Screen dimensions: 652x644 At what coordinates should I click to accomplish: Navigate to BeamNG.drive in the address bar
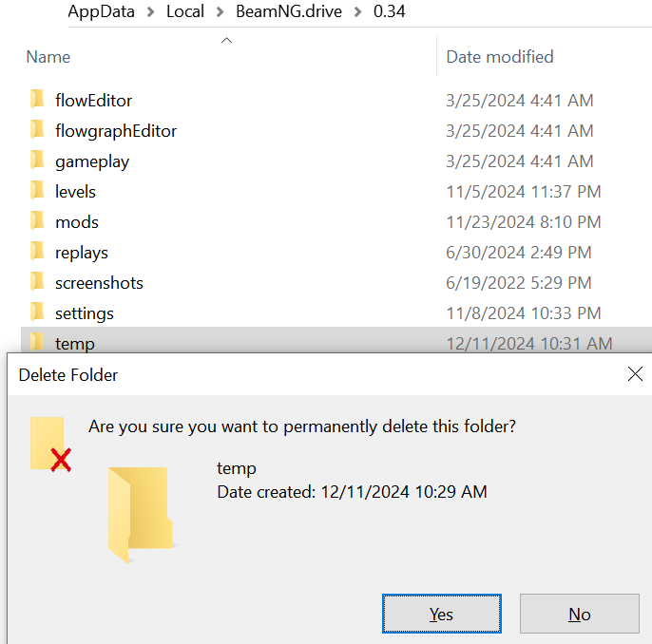point(289,11)
